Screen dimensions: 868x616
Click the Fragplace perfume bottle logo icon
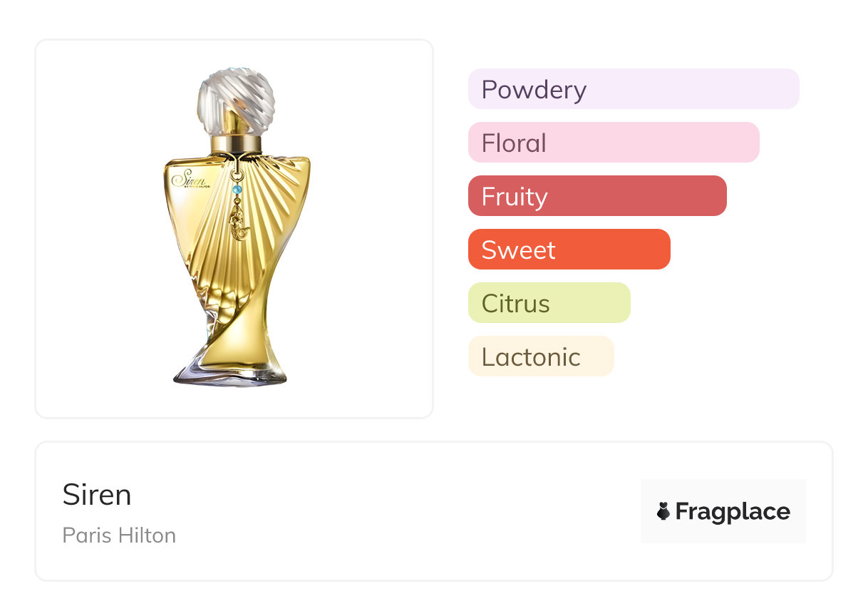(x=663, y=511)
